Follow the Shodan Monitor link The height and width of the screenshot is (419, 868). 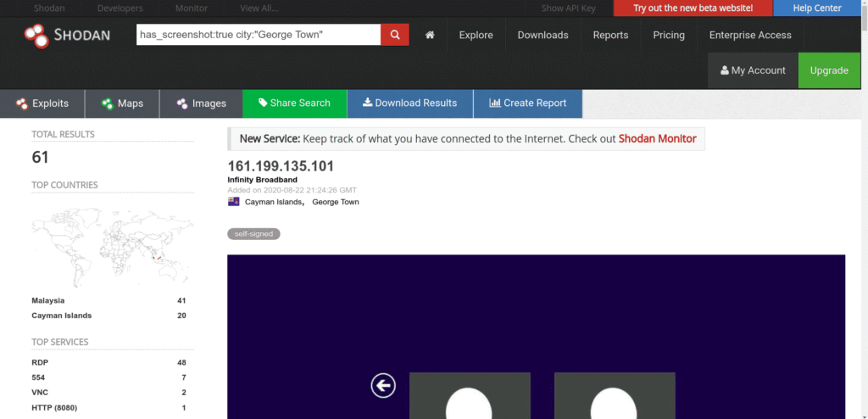click(x=657, y=138)
